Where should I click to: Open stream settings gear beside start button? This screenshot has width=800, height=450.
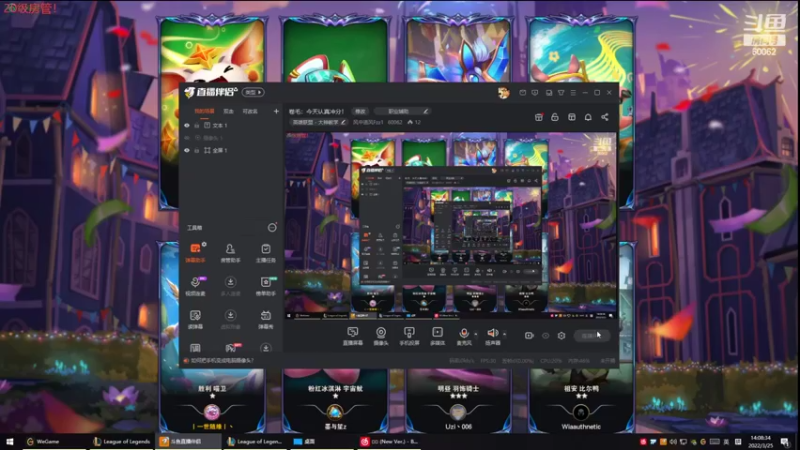pos(561,336)
